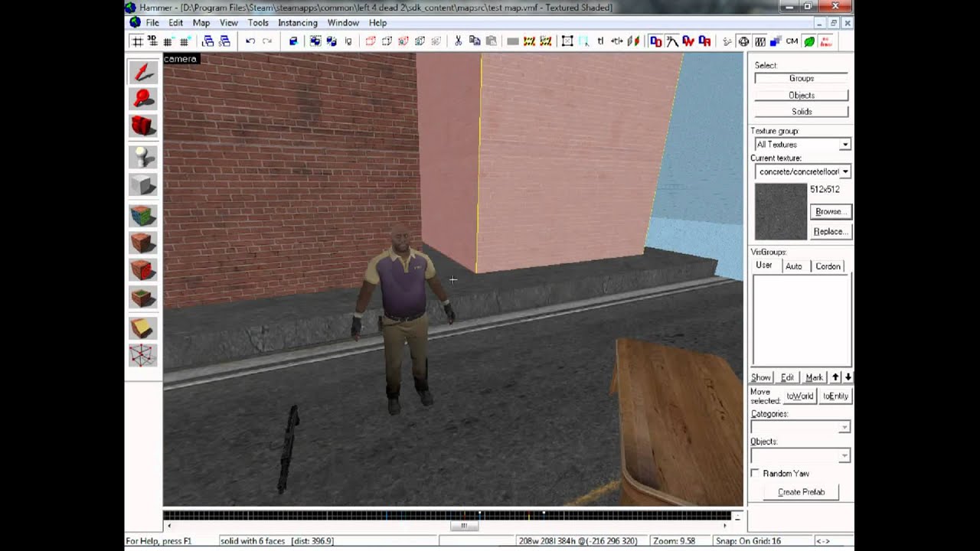980x551 pixels.
Task: Click the concrete texture preview thumbnail
Action: (x=781, y=212)
